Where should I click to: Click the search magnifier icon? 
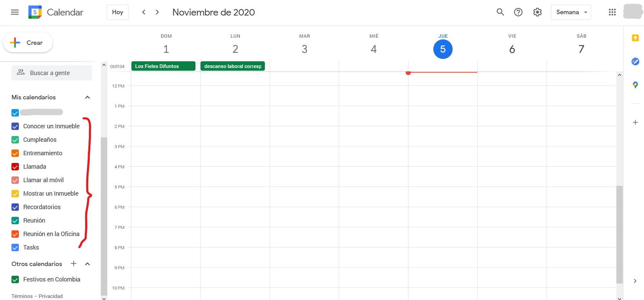point(500,12)
